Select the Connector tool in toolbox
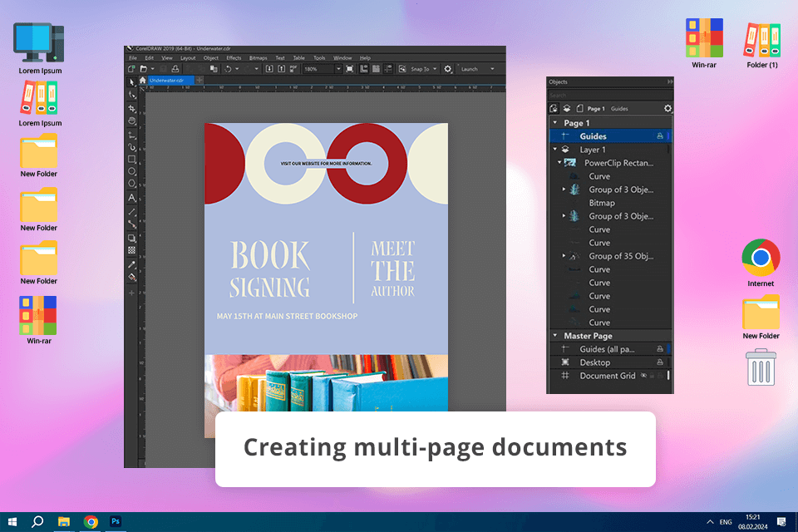 [132, 224]
